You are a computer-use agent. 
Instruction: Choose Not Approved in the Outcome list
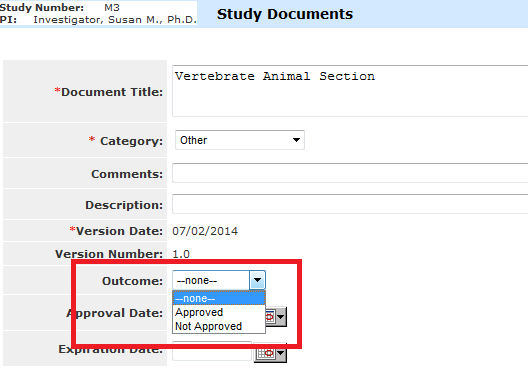tap(219, 326)
